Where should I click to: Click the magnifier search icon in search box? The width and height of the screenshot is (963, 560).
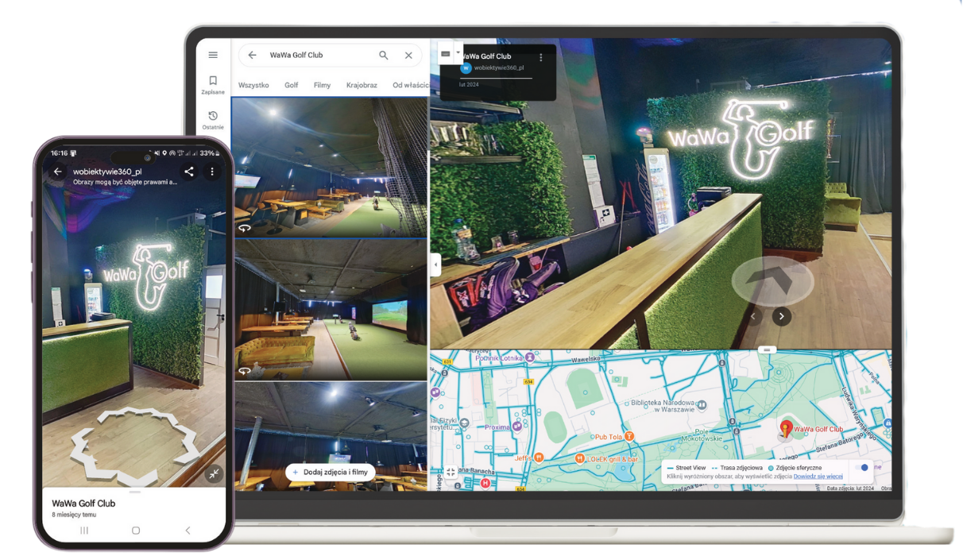tap(384, 56)
